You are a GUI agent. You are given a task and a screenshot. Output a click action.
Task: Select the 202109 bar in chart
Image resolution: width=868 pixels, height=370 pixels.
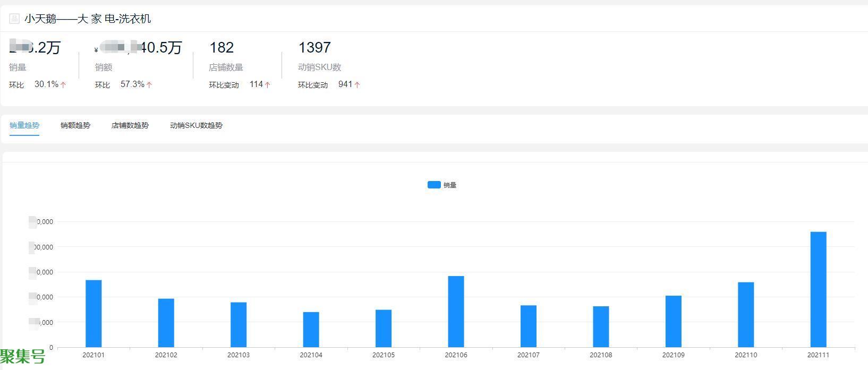pos(674,322)
